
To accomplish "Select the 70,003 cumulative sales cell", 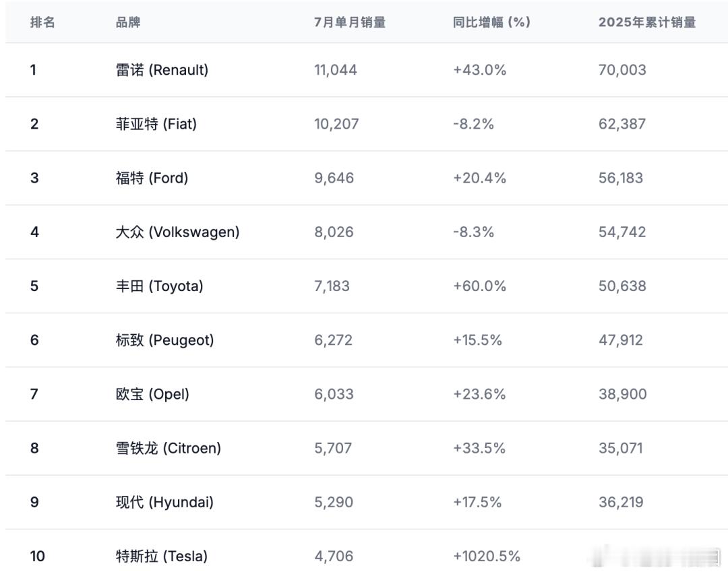I will 622,70.
